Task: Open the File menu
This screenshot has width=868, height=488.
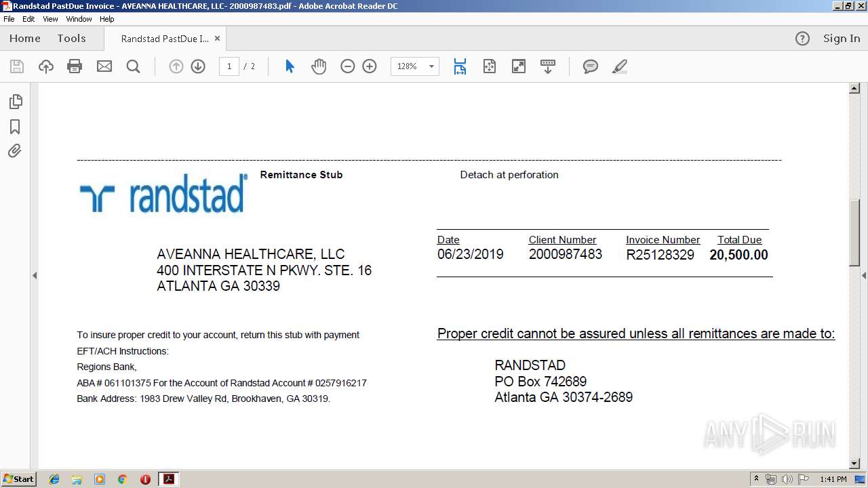Action: 9,19
